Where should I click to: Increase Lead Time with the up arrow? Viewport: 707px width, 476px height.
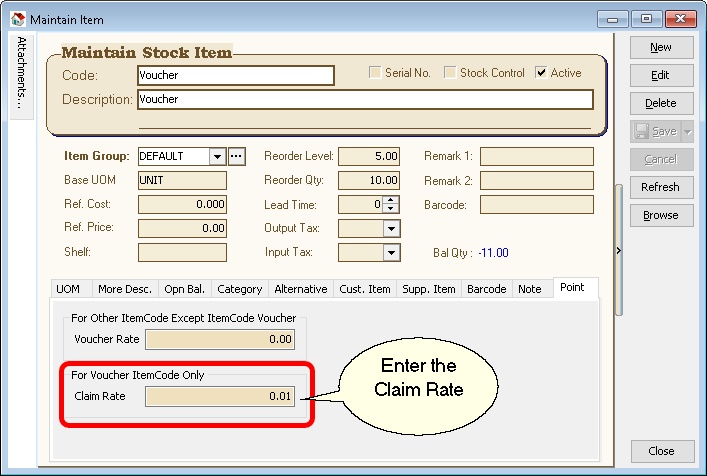392,200
